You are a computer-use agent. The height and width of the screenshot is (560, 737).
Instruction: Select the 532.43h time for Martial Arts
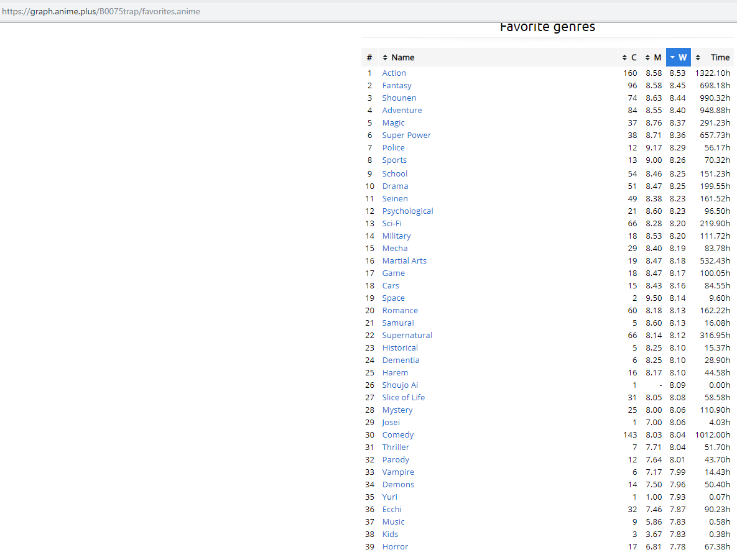coord(715,261)
